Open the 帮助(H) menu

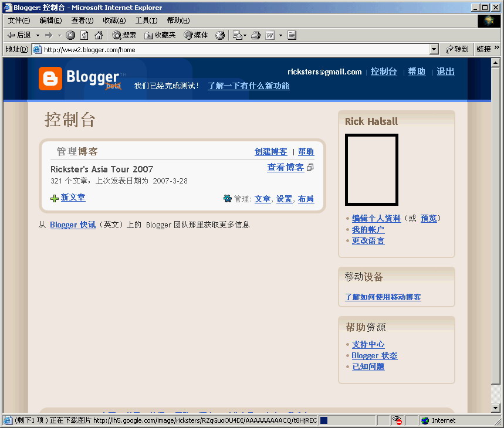point(178,21)
